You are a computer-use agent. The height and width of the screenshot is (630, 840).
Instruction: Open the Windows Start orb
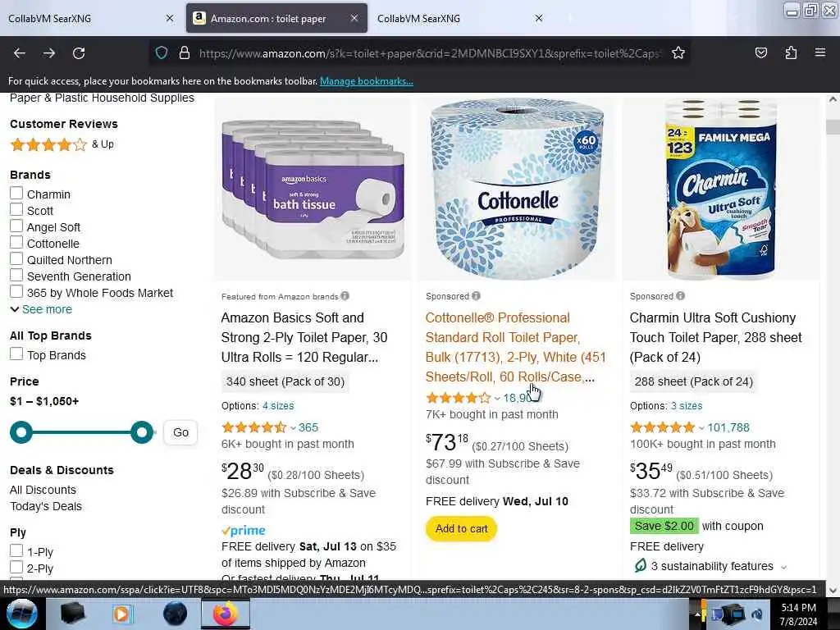pyautogui.click(x=21, y=614)
